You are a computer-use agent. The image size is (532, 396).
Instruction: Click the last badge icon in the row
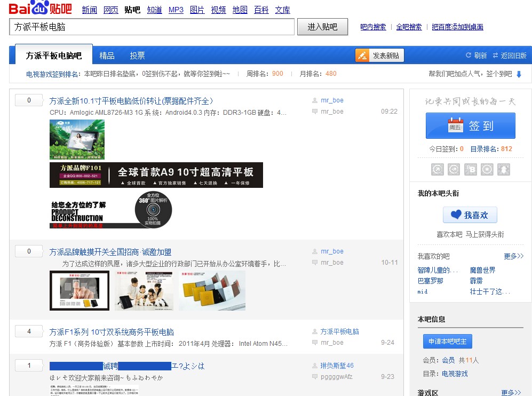click(504, 169)
